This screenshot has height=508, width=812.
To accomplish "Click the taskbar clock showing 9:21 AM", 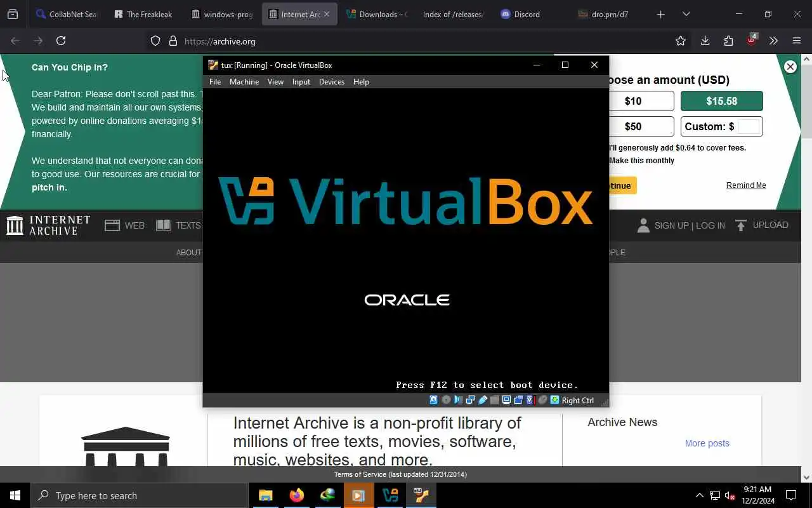I will (x=758, y=495).
